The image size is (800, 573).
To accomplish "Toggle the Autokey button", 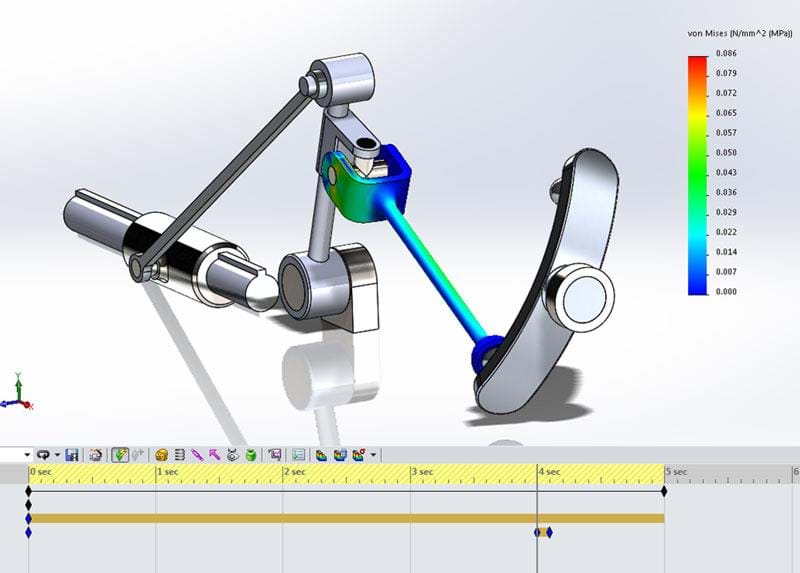I will click(120, 454).
